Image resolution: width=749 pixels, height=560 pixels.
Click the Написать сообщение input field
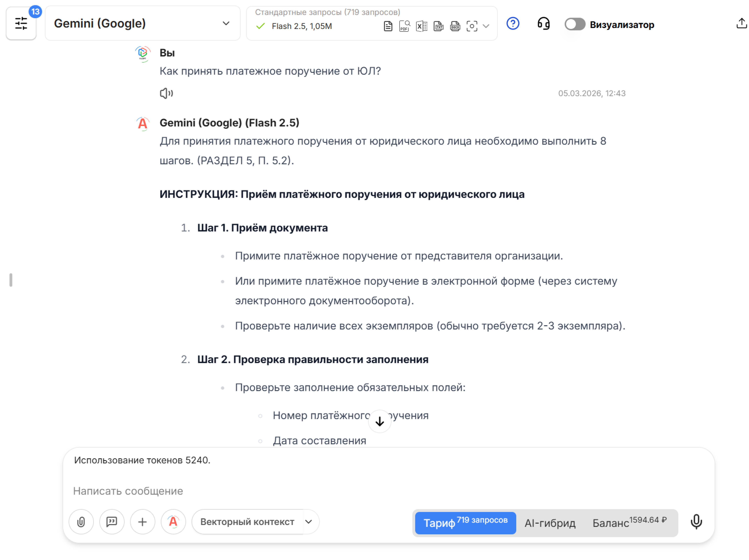[237, 491]
